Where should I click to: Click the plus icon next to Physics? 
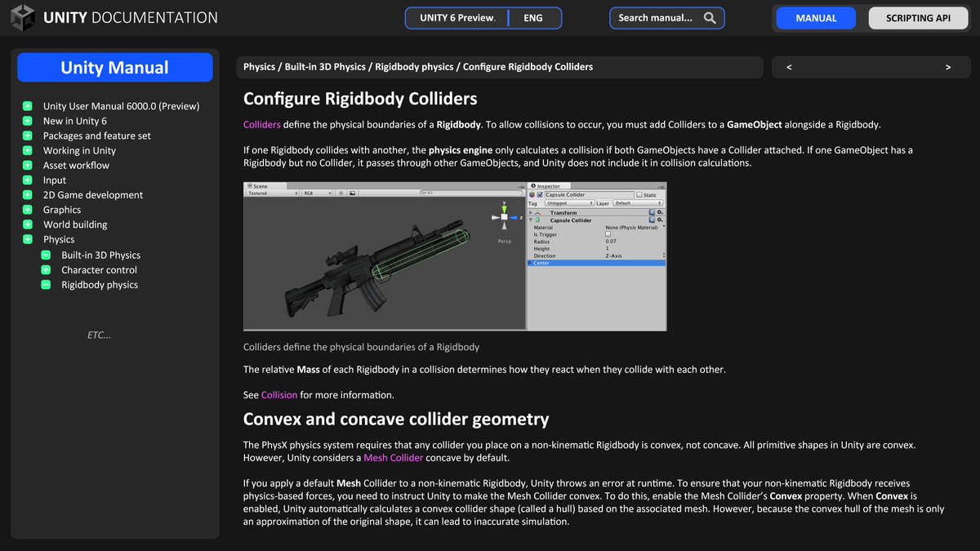coord(27,239)
